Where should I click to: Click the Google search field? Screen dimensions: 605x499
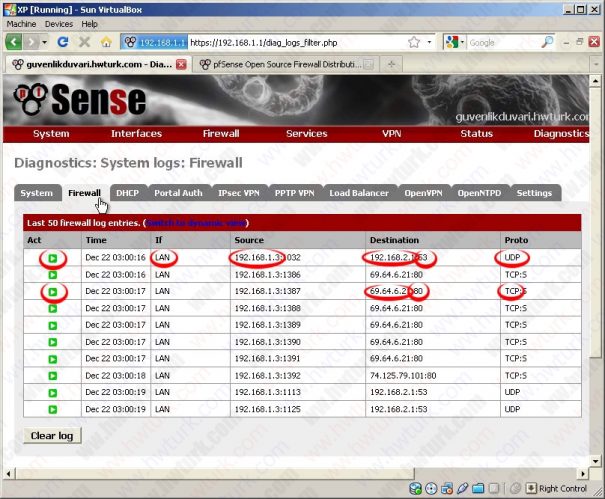click(503, 42)
